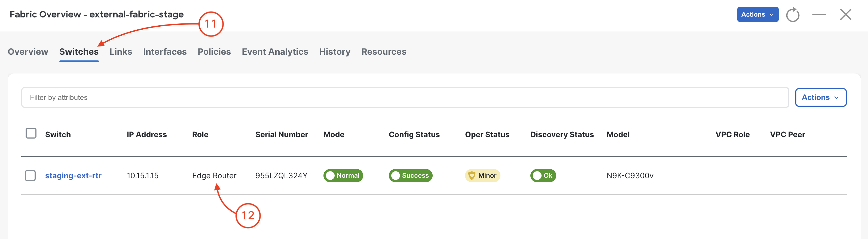Click the Edge Router role cell
868x239 pixels.
coord(214,176)
